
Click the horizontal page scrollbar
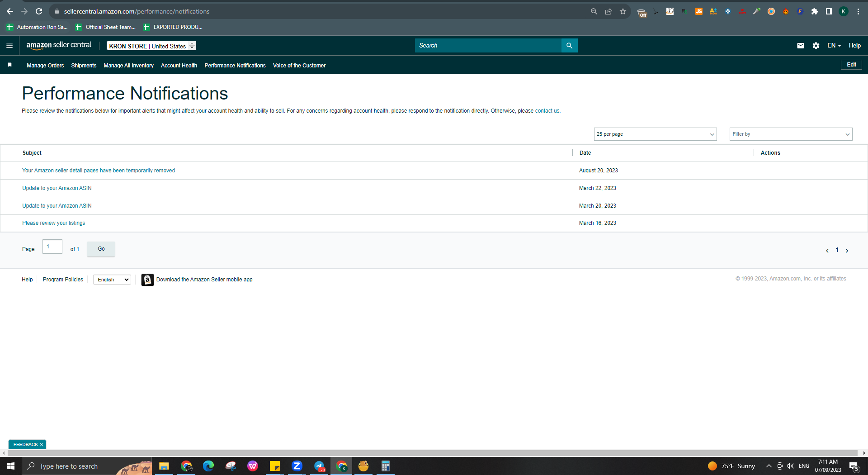pos(432,453)
